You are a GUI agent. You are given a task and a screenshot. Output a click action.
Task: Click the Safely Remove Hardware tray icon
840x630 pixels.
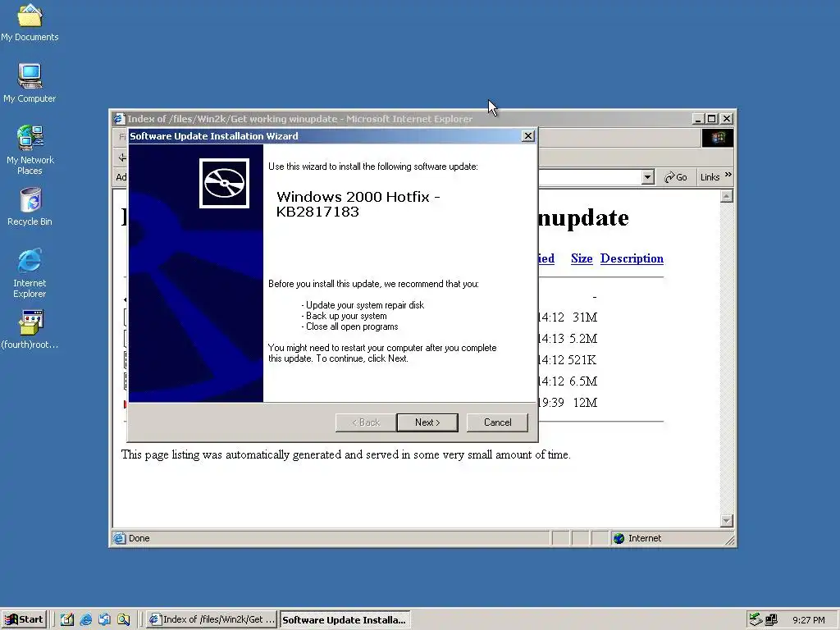[756, 619]
